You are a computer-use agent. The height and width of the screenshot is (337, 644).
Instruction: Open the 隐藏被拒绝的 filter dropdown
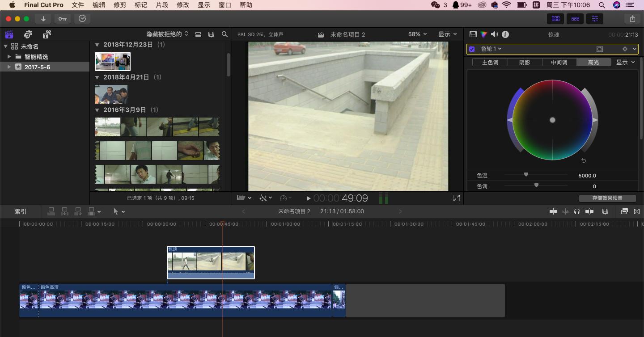(x=167, y=34)
